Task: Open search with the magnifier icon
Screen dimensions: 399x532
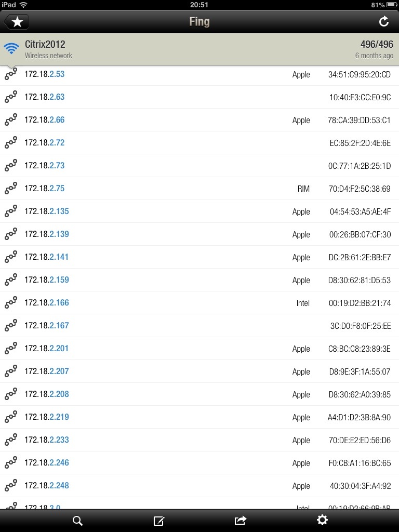Action: tap(78, 521)
